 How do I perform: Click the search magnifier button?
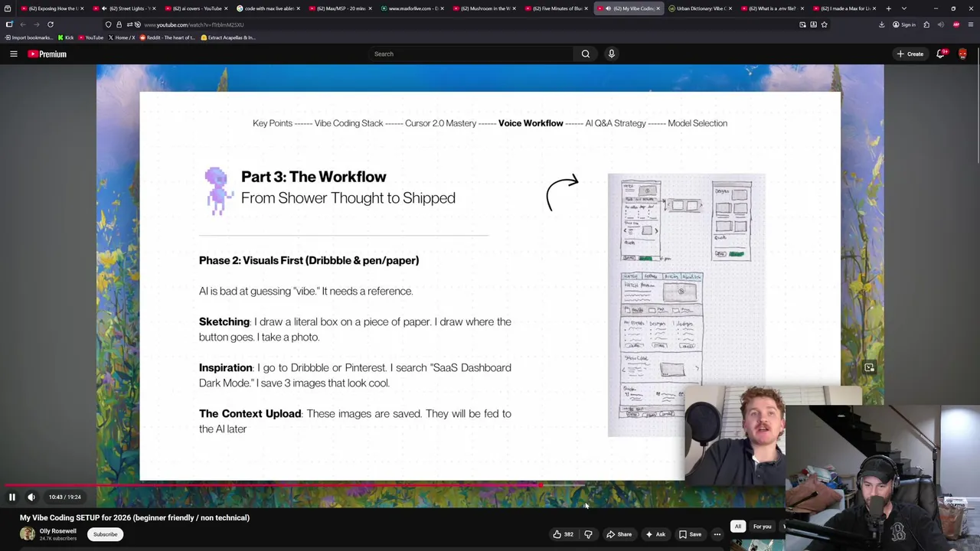pyautogui.click(x=586, y=54)
